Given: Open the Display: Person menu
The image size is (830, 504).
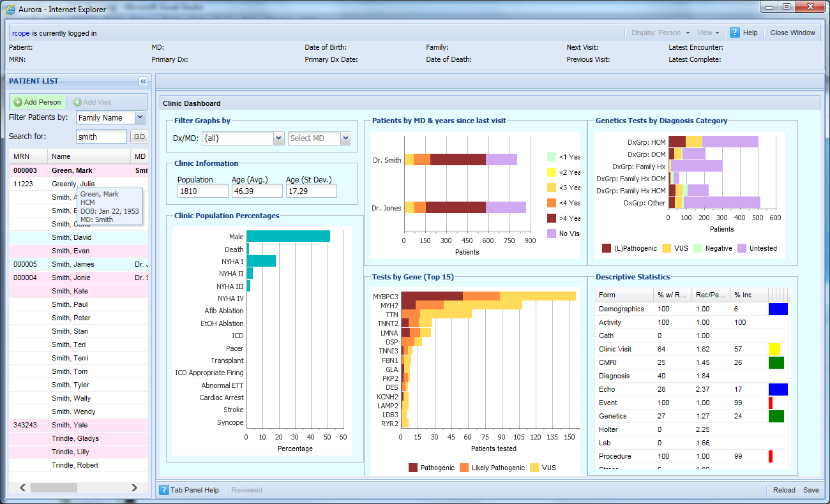Looking at the screenshot, I should [x=660, y=33].
